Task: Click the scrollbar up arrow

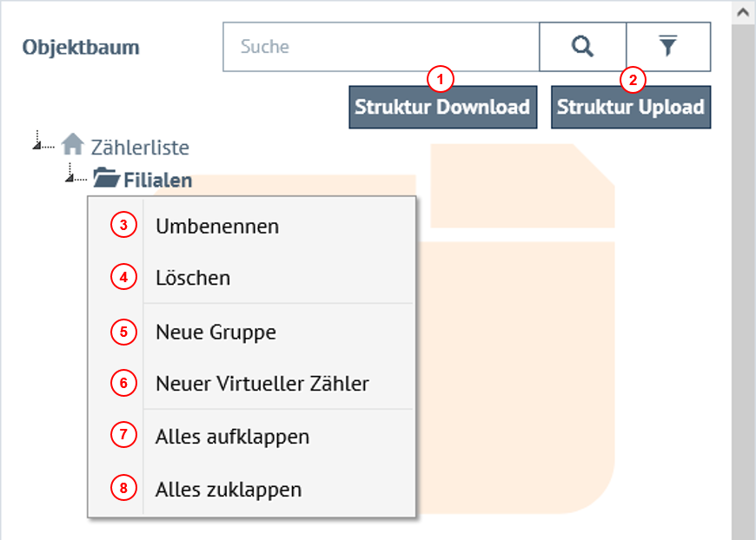Action: tap(745, 11)
